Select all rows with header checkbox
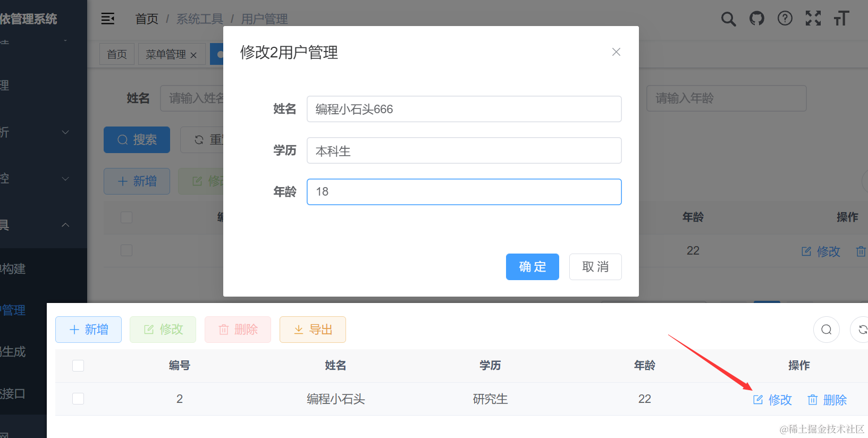 point(78,366)
